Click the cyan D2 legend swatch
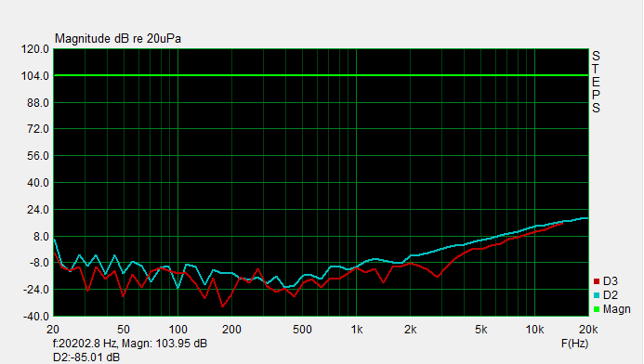Image resolution: width=644 pixels, height=364 pixels. tap(597, 295)
